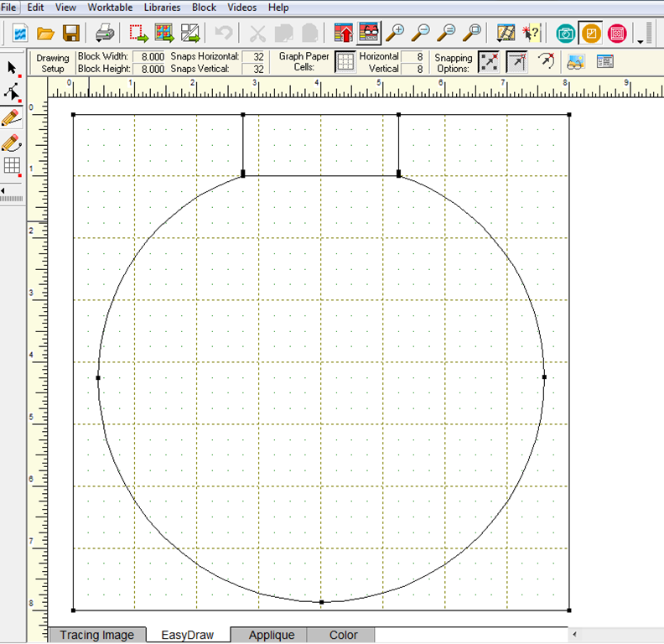Select the Line pencil tool
The width and height of the screenshot is (664, 644).
[12, 117]
